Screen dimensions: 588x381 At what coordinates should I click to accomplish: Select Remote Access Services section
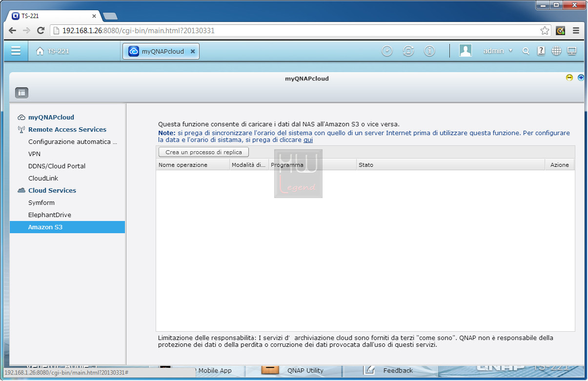pyautogui.click(x=67, y=129)
